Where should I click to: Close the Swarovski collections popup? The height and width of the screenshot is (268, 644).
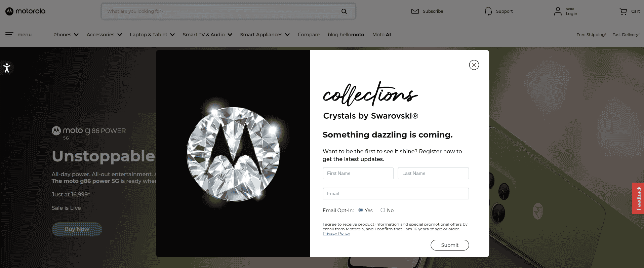pyautogui.click(x=474, y=65)
